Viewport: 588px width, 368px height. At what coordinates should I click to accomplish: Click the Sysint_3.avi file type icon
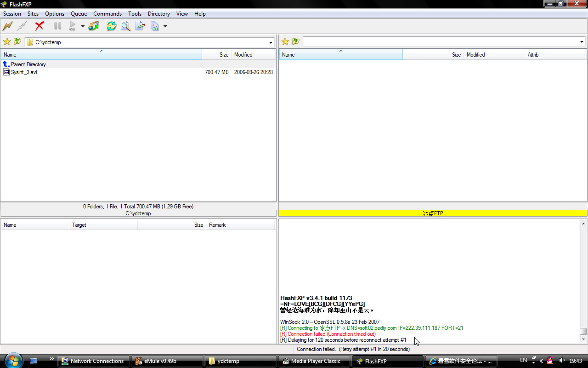[6, 72]
